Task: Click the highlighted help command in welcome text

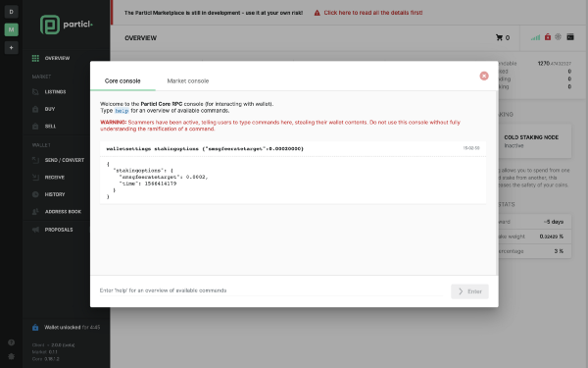Action: coord(122,111)
